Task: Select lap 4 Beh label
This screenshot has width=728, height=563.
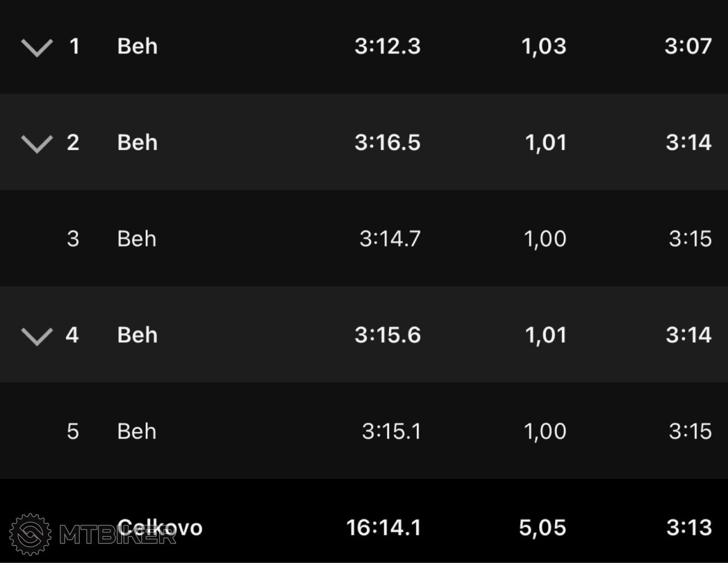Action: (x=137, y=335)
